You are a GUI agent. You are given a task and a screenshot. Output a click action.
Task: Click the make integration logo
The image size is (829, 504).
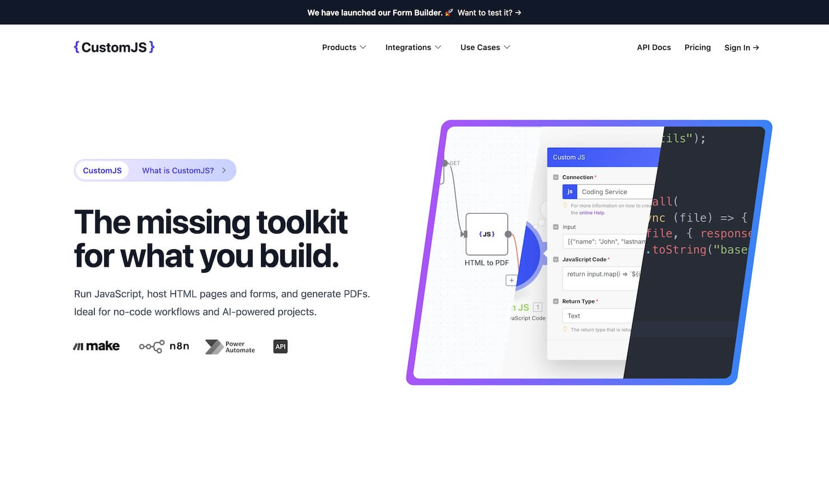click(96, 346)
